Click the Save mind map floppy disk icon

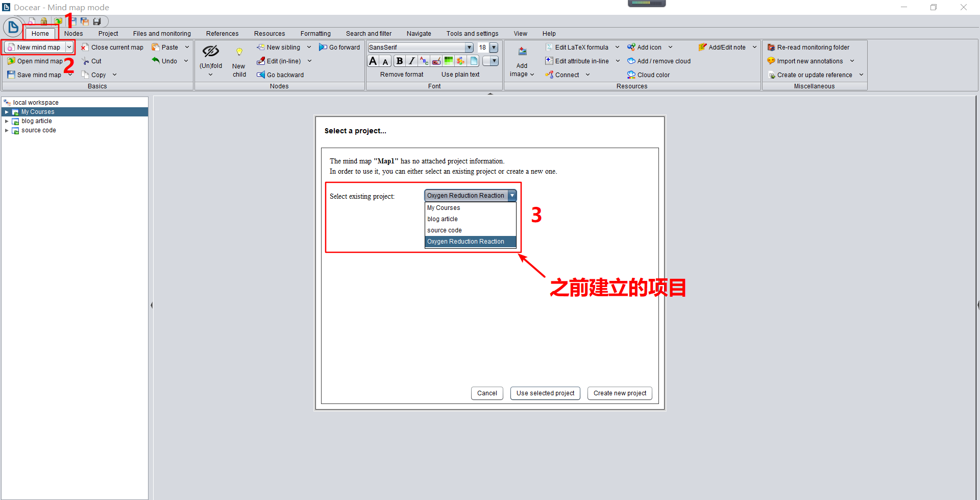(11, 75)
